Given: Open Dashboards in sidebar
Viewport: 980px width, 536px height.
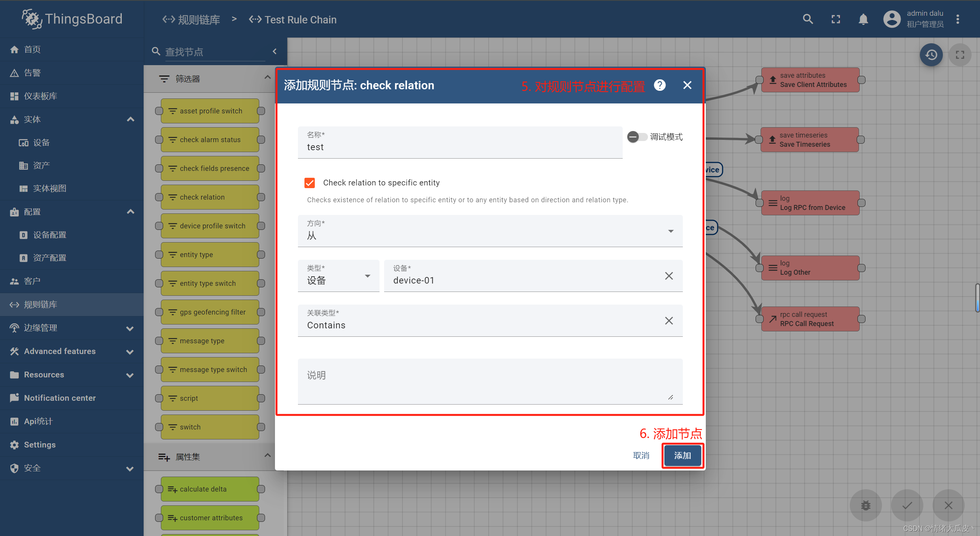Looking at the screenshot, I should point(72,96).
